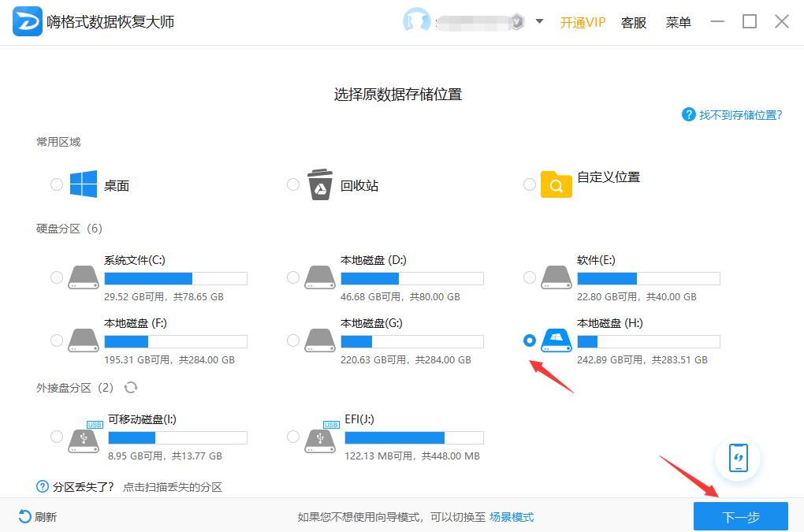Click the refresh icon beside 外接盘分区
This screenshot has width=804, height=532.
131,387
